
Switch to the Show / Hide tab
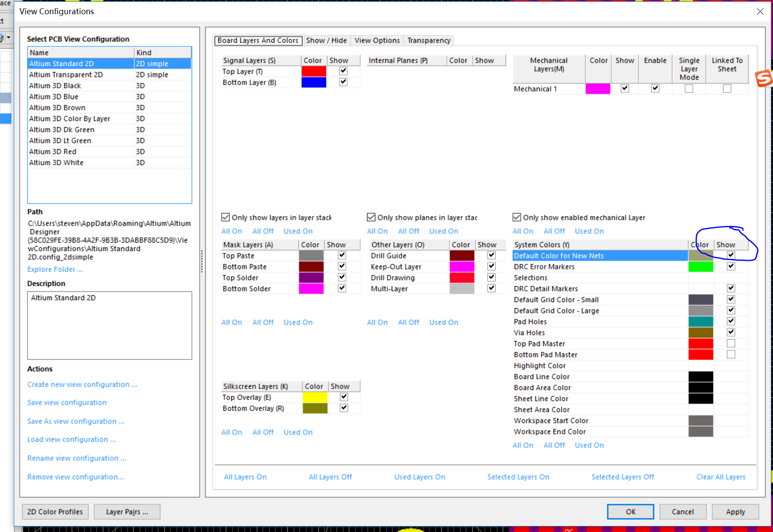pos(326,41)
